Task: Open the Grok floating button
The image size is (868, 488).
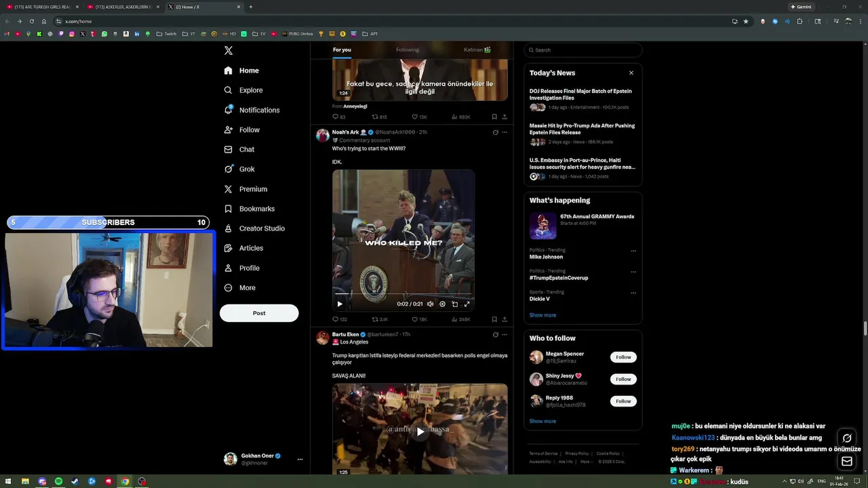Action: point(847,438)
